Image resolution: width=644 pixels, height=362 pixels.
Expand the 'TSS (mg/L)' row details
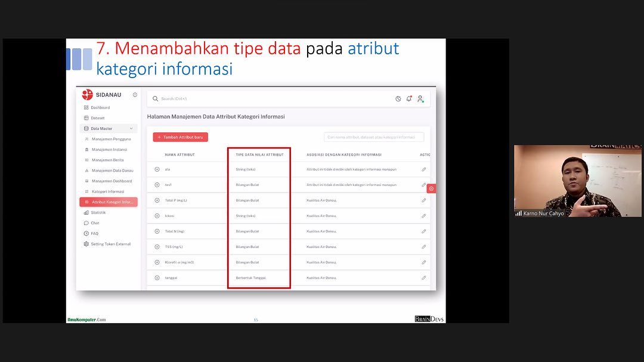[x=157, y=247]
